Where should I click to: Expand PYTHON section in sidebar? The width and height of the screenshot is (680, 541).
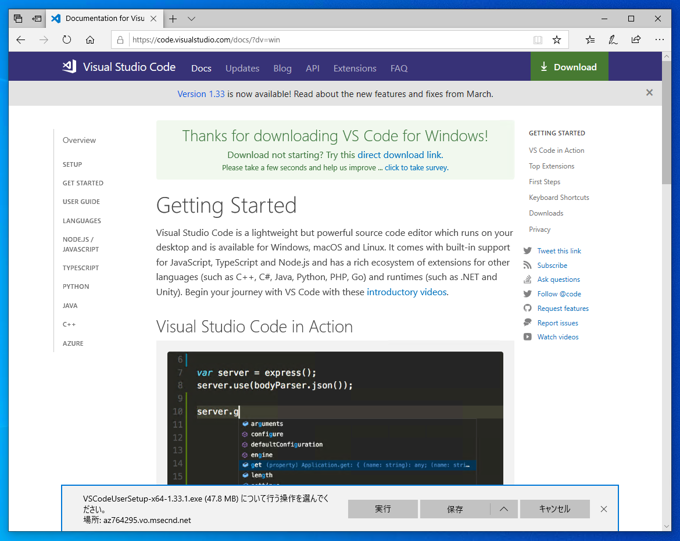click(76, 287)
